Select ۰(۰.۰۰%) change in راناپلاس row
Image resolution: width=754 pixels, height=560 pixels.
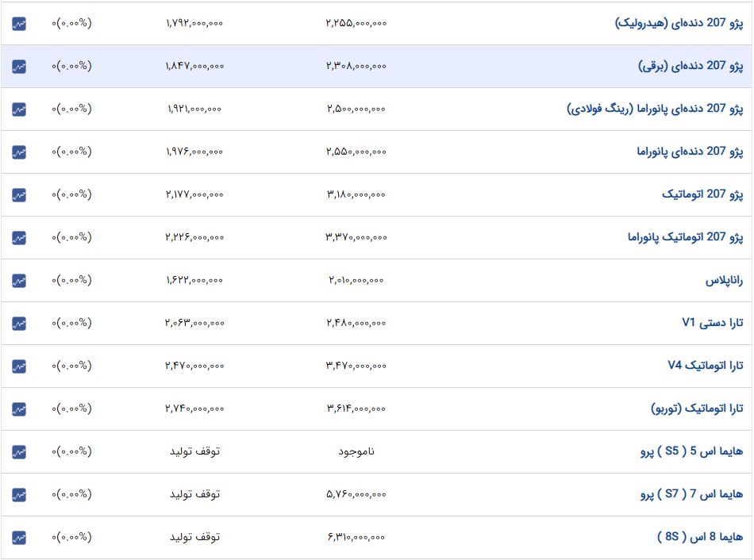click(x=71, y=280)
